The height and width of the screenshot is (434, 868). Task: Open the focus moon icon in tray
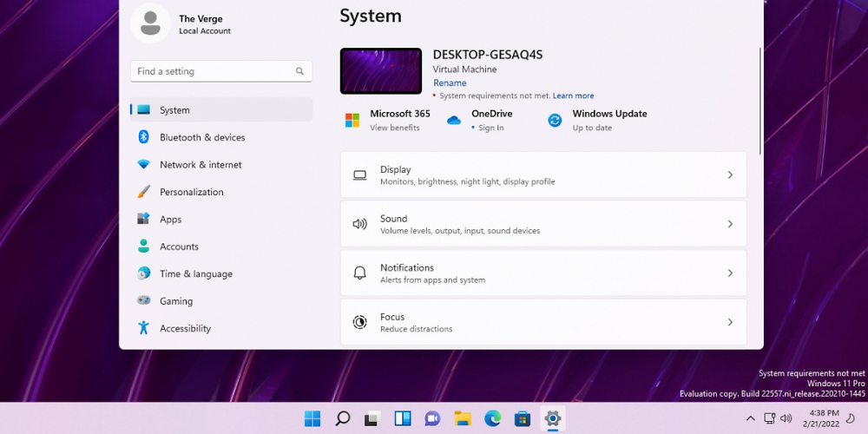pyautogui.click(x=851, y=418)
